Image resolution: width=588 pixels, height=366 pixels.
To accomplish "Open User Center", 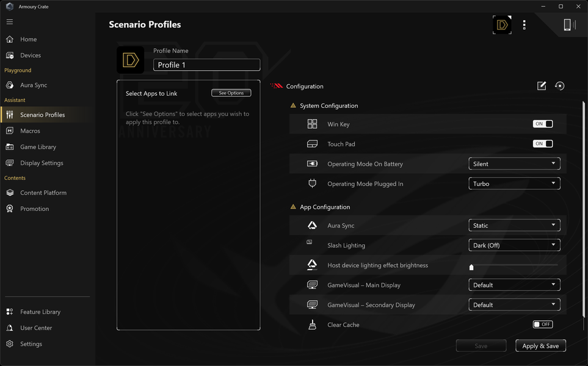I will [x=36, y=328].
